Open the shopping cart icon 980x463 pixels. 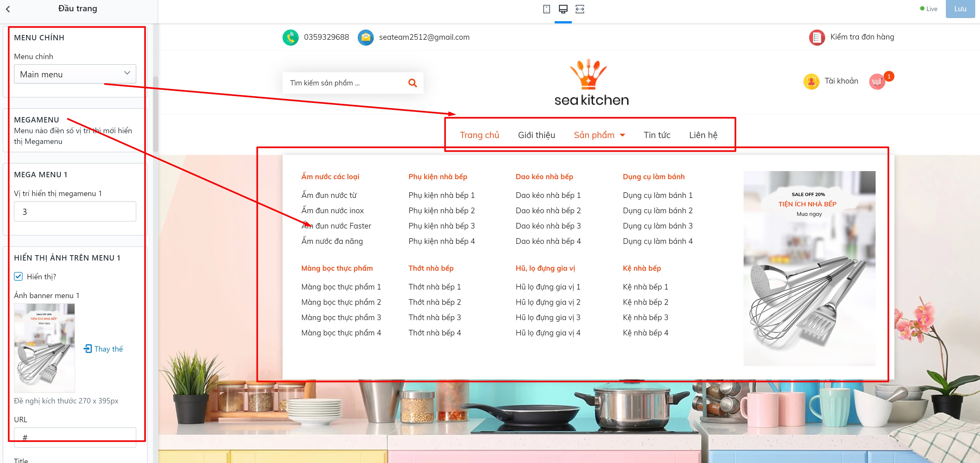pyautogui.click(x=877, y=81)
